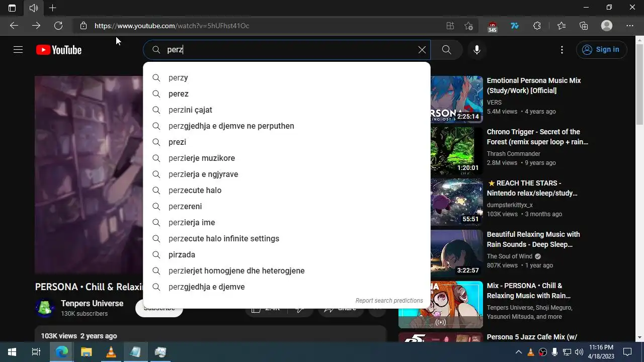Screen dimensions: 644x362
Task: Open the red 345 extension icon
Action: point(492,27)
